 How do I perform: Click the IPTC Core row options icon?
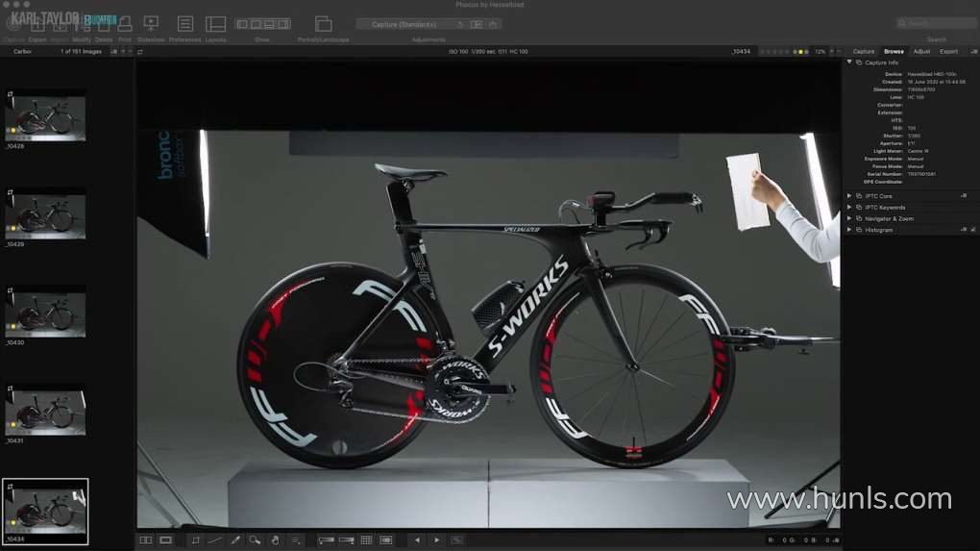964,196
